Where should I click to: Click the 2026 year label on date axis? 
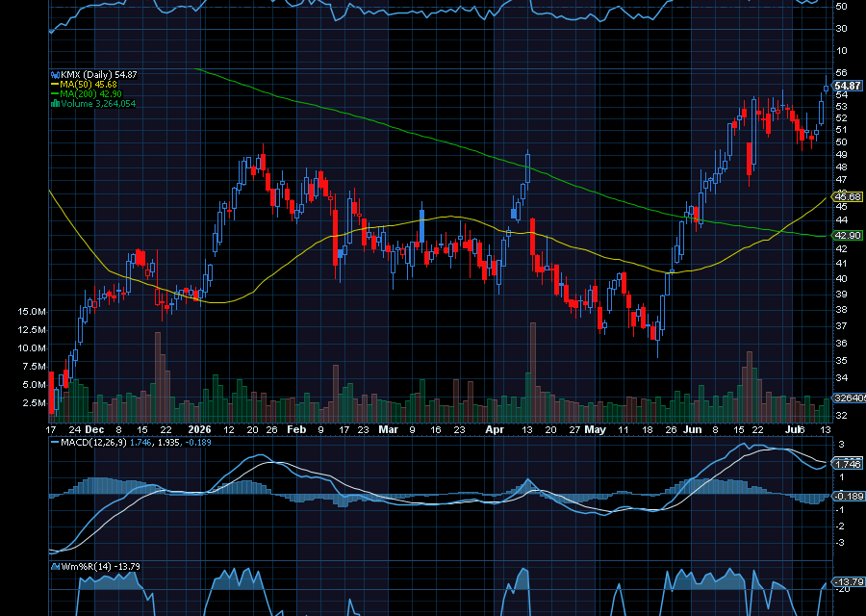click(x=199, y=429)
